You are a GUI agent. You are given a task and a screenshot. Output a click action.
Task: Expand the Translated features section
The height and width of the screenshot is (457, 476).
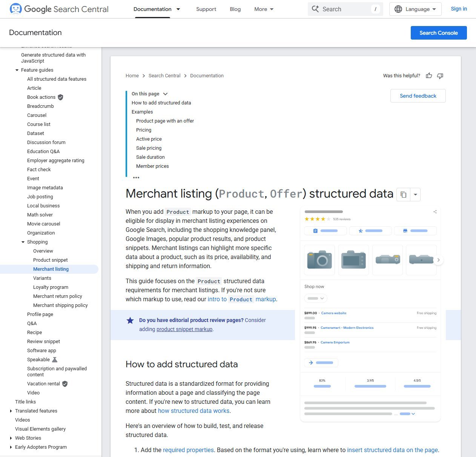[11, 411]
